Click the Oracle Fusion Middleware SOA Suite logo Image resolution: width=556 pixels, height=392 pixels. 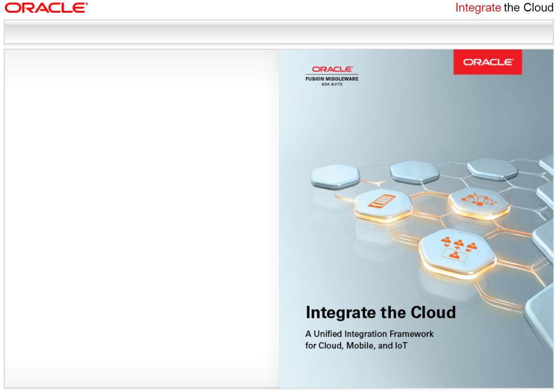click(332, 76)
